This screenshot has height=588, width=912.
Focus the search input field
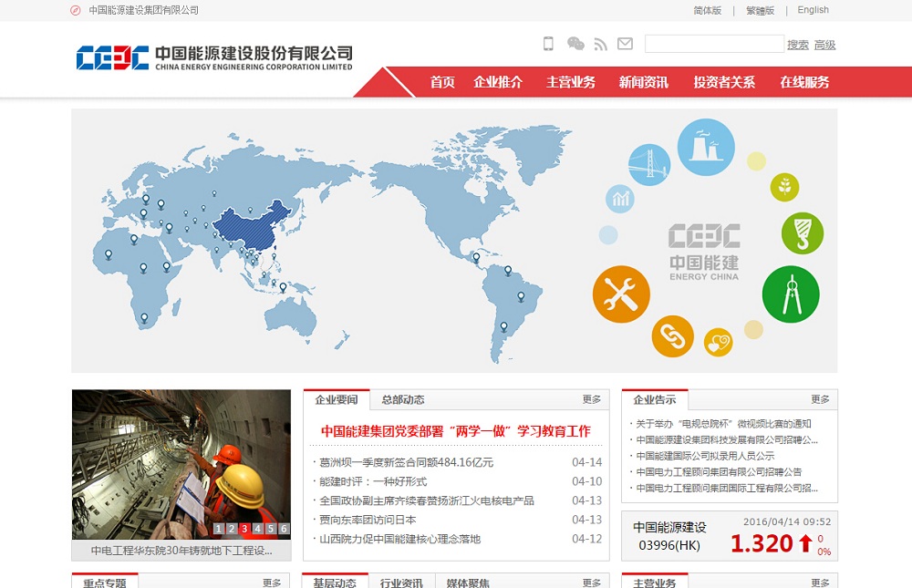tap(714, 44)
